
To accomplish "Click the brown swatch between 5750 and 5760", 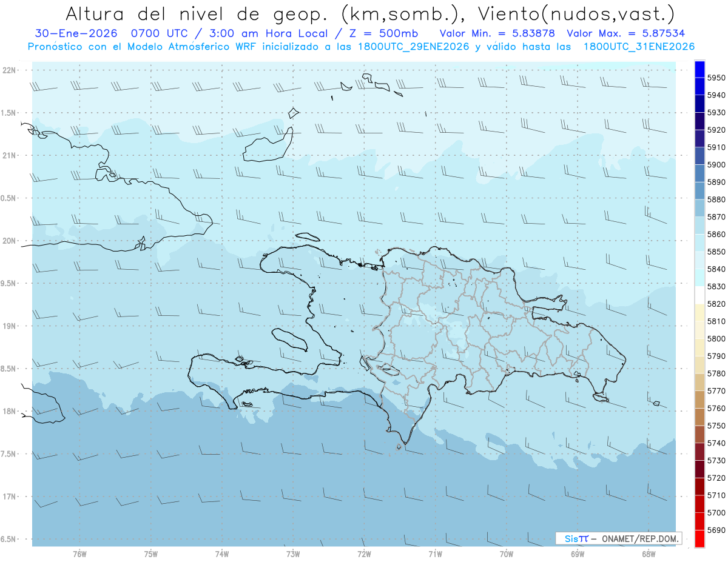I will [x=699, y=416].
